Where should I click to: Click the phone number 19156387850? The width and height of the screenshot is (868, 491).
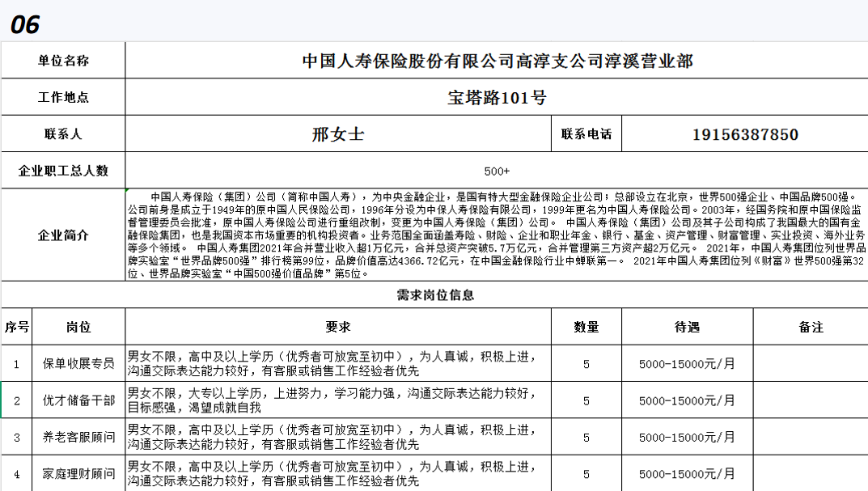(745, 134)
